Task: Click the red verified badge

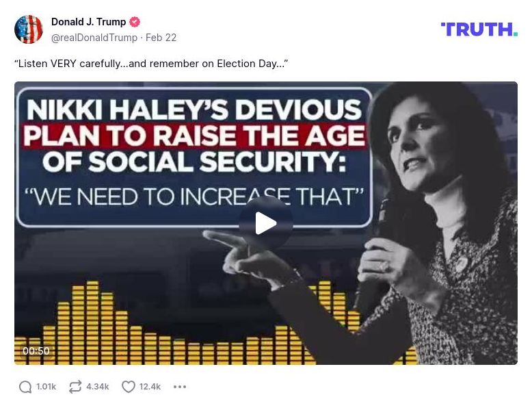Action: pyautogui.click(x=135, y=23)
